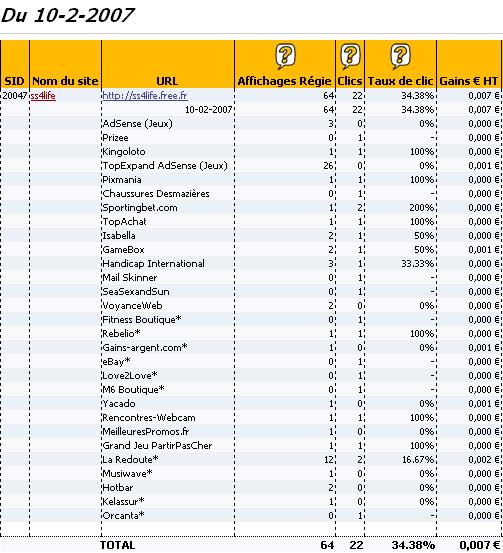Click the MeilleuresPromos.fr row label
The image size is (503, 553).
coord(146,432)
